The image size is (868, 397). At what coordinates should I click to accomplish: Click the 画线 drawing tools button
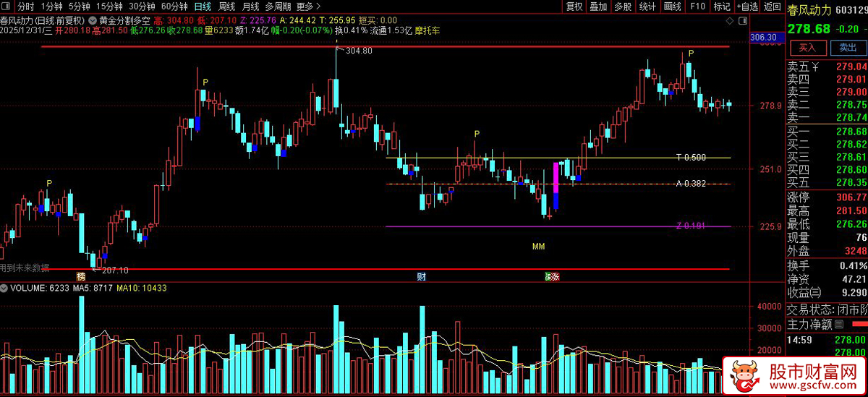[x=673, y=7]
